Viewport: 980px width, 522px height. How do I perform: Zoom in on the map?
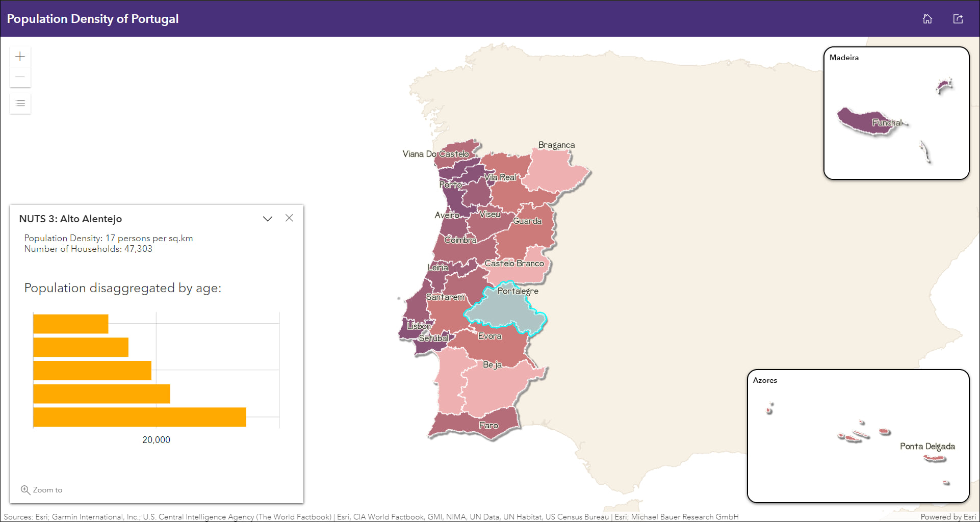(x=20, y=56)
